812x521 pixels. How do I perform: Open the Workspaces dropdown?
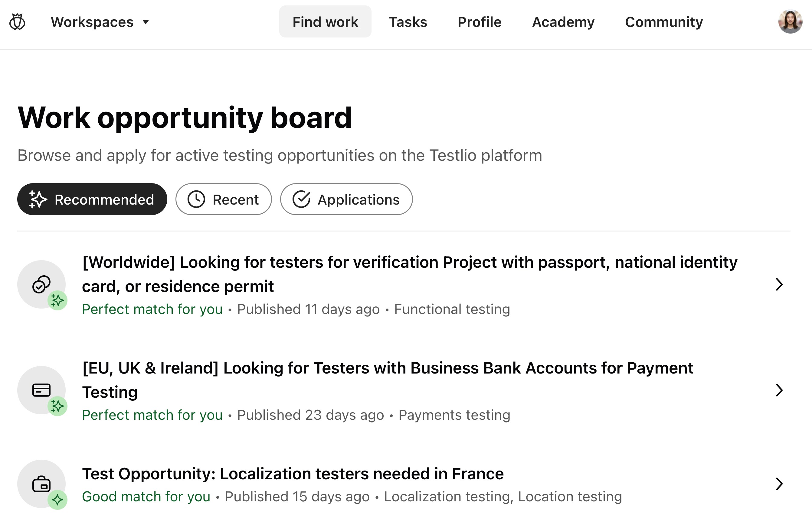pos(100,22)
